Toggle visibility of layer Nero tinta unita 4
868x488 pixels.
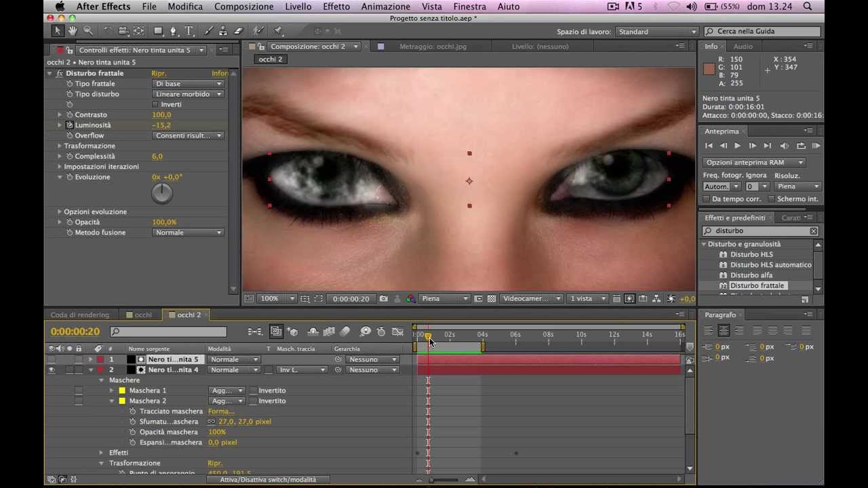point(52,370)
